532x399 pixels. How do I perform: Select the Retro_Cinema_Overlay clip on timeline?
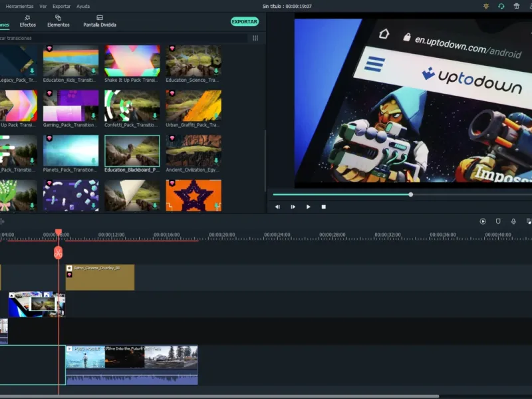(x=100, y=277)
